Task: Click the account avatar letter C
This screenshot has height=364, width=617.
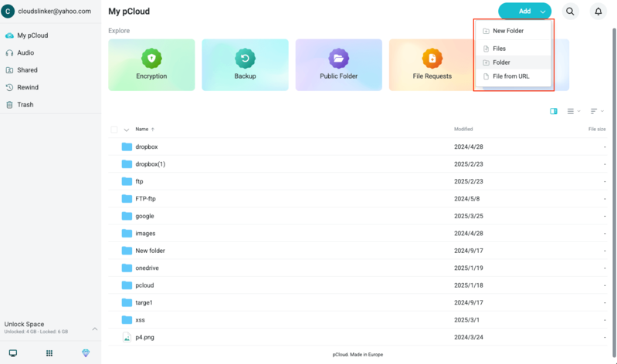Action: coord(8,11)
